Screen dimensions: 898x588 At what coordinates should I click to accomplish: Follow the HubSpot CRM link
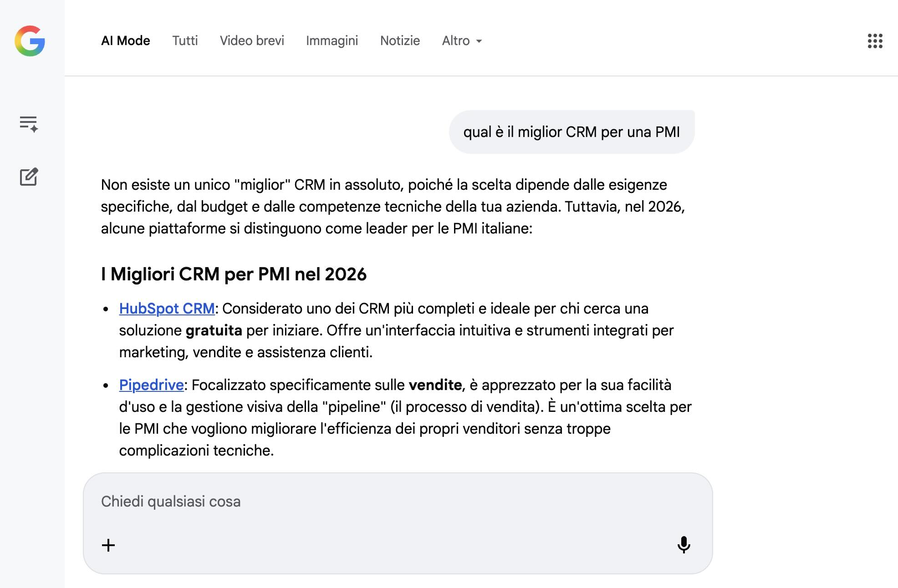[167, 309]
